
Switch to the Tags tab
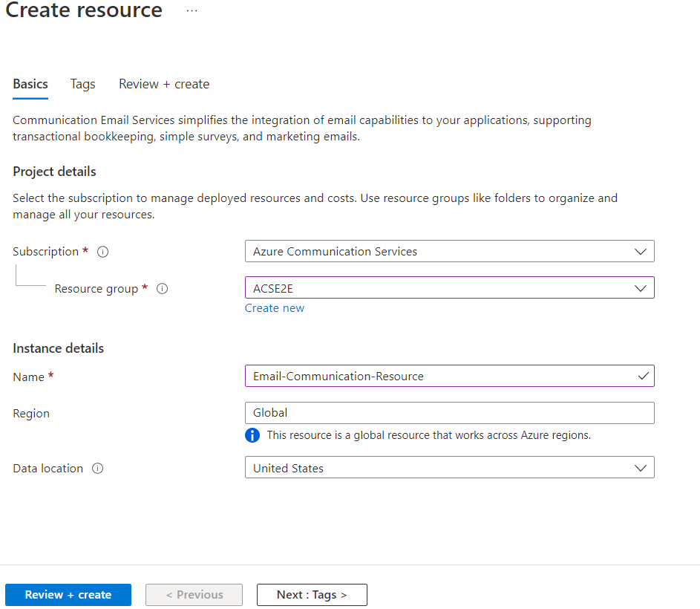coord(82,84)
